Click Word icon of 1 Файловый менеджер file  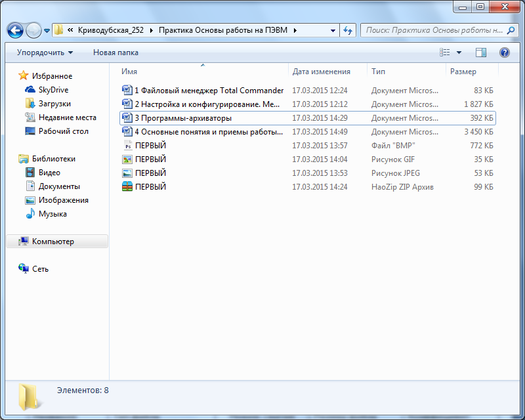(x=127, y=90)
